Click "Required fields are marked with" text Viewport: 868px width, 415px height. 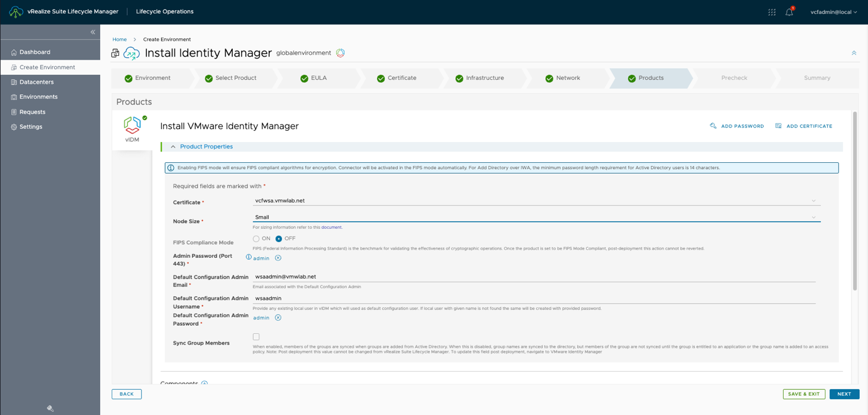[217, 186]
